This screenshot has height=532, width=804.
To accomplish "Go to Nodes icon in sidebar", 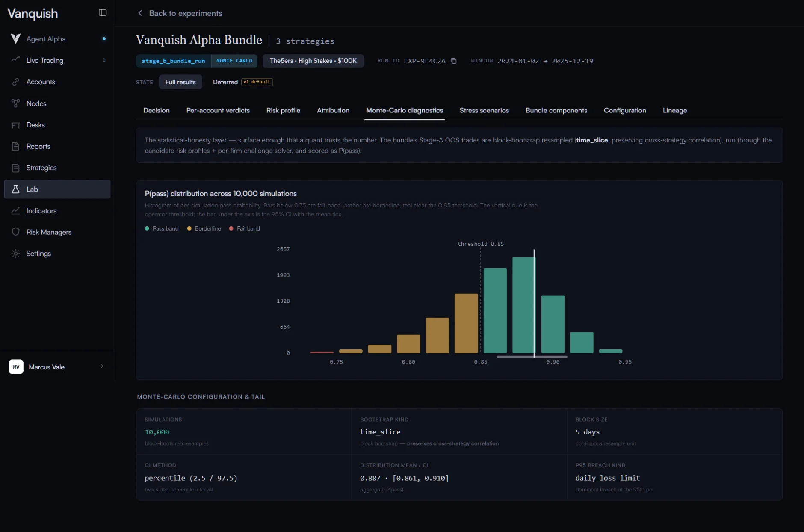I will 16,103.
